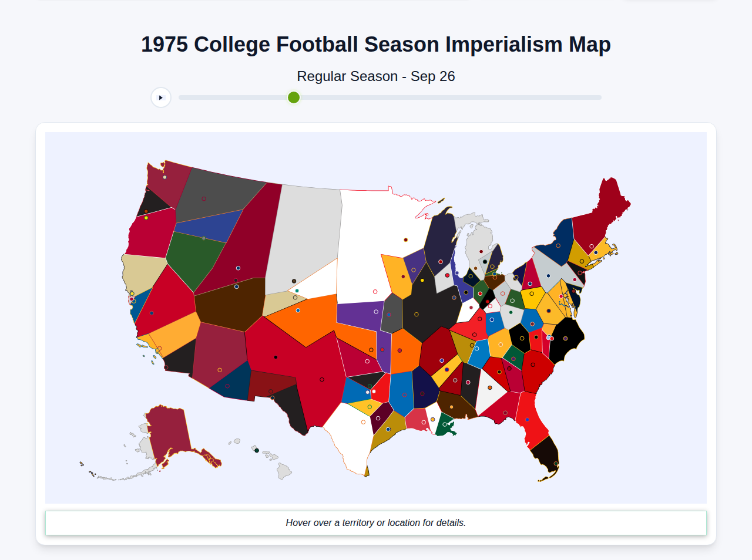The height and width of the screenshot is (560, 752).
Task: Click the dark red marker in Alaska
Action: click(x=160, y=471)
